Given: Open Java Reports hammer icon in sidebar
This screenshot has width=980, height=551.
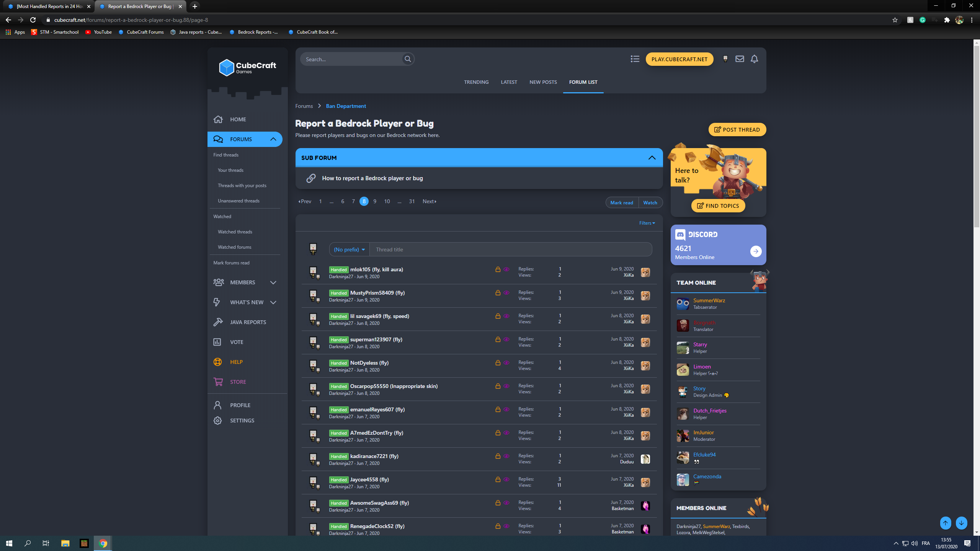Looking at the screenshot, I should [x=218, y=322].
